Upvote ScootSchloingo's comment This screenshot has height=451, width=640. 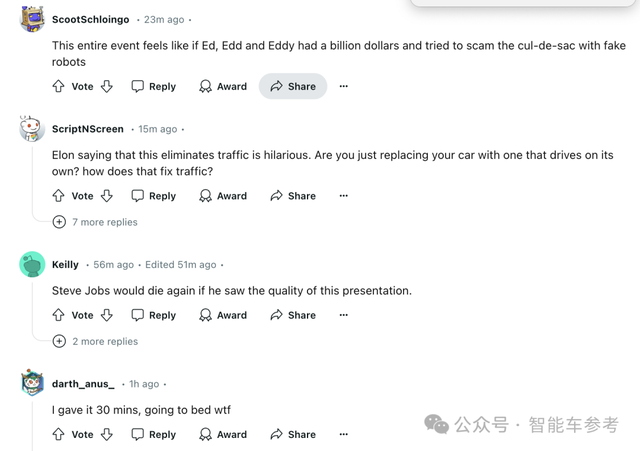pyautogui.click(x=58, y=87)
